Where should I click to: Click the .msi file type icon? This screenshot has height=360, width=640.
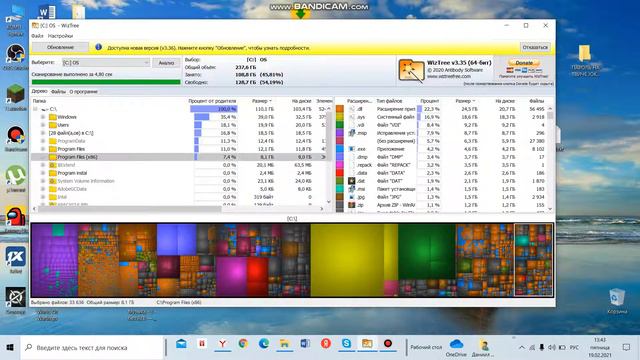pyautogui.click(x=352, y=189)
